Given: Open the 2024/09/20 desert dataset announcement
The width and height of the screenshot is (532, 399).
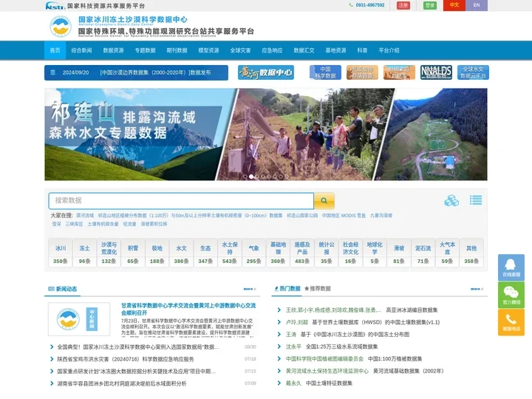Looking at the screenshot, I should point(136,72).
